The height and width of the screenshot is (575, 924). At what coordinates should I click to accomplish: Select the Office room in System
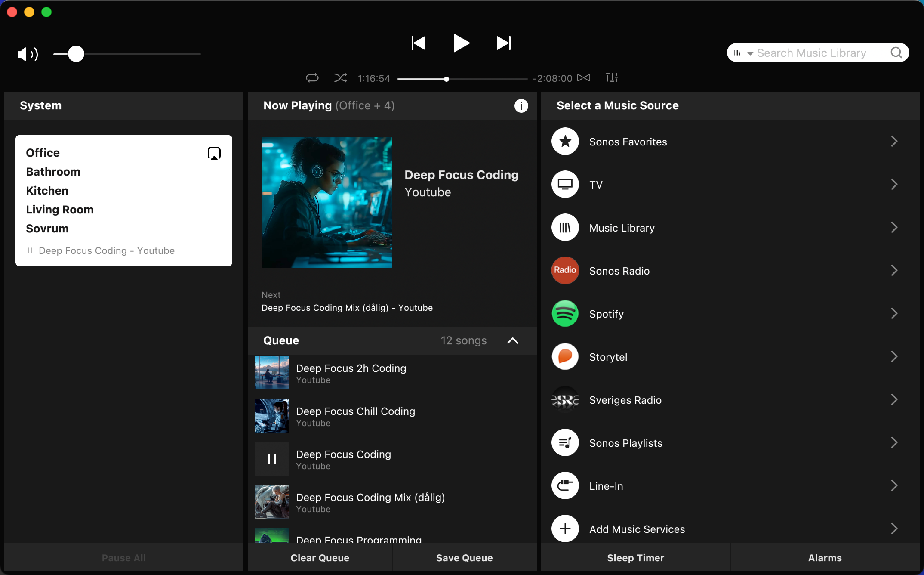tap(43, 153)
